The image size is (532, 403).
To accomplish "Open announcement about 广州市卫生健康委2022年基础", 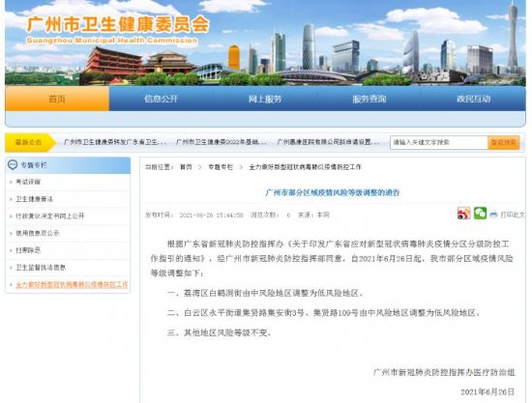I will coord(222,142).
